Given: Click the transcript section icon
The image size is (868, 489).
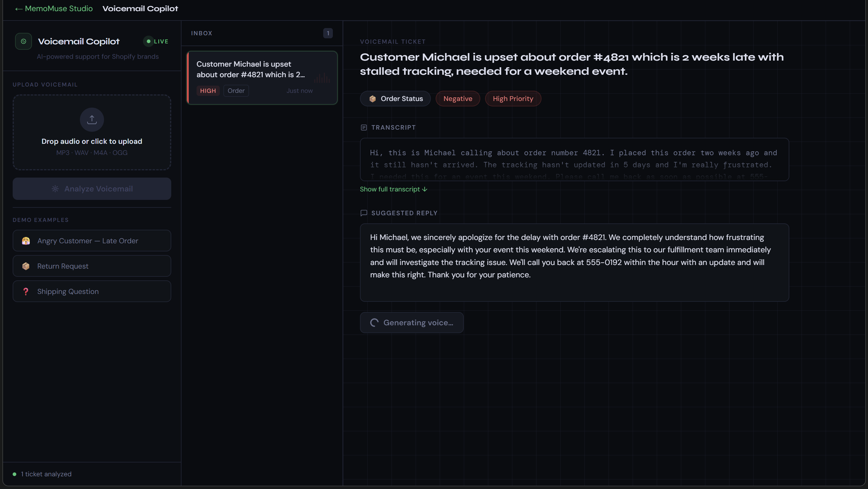Looking at the screenshot, I should pyautogui.click(x=364, y=128).
